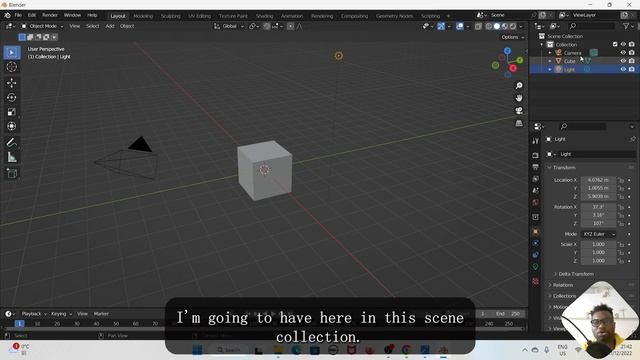Open XYZ Euler rotation mode dropdown
Viewport: 640px width, 360px height.
(x=599, y=234)
